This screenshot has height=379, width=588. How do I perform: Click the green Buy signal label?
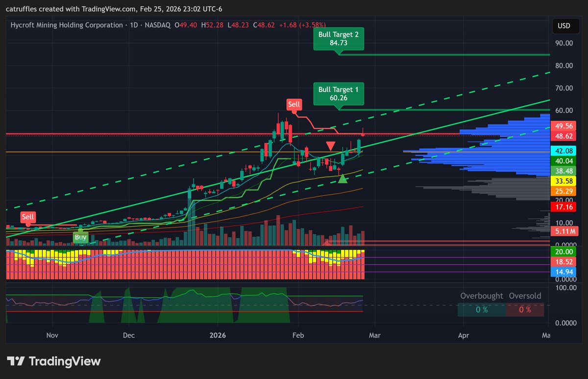(x=80, y=237)
